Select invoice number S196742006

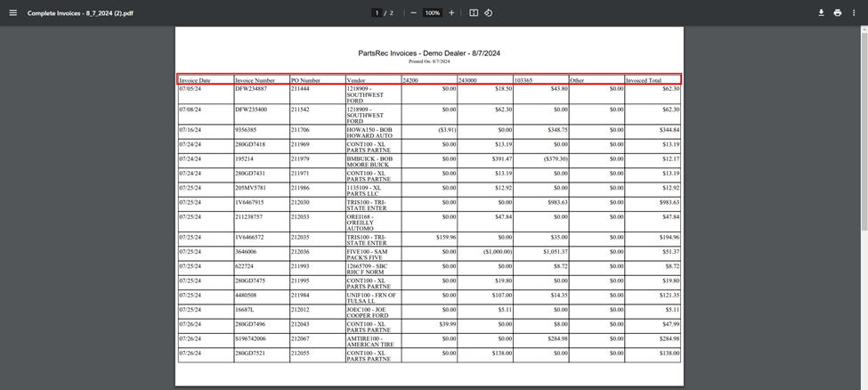click(x=251, y=338)
